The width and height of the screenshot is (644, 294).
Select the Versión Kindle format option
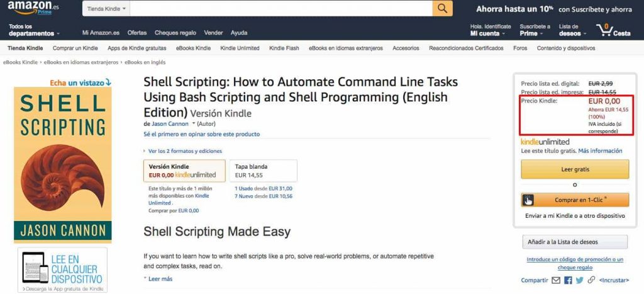point(184,171)
